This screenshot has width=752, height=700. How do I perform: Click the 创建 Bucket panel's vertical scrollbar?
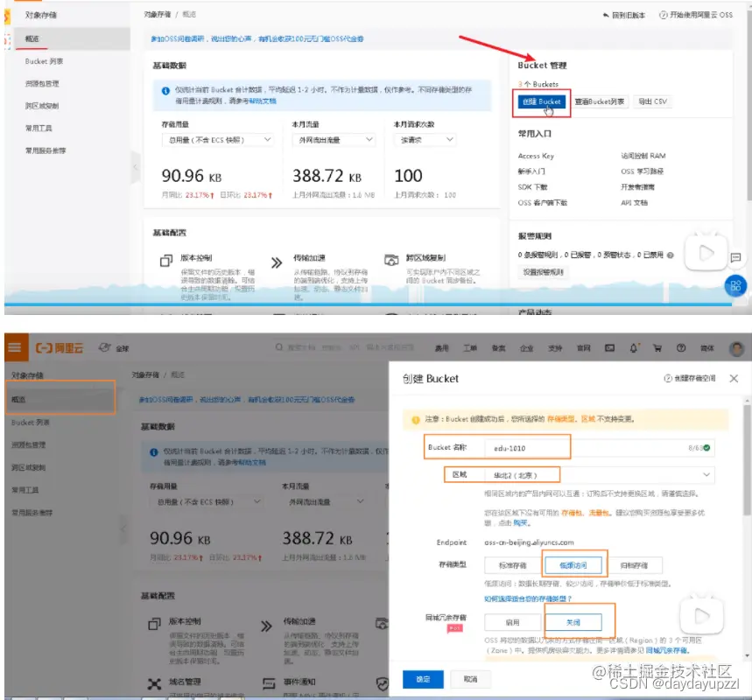pos(748,460)
